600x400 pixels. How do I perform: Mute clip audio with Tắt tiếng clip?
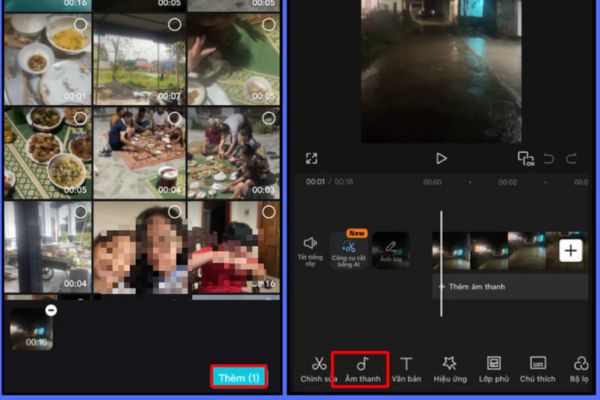click(x=310, y=248)
